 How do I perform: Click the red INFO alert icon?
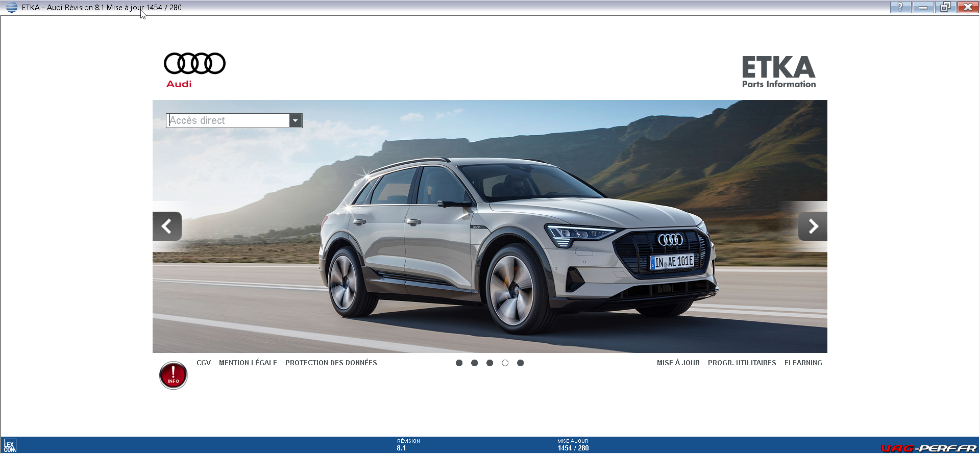174,375
